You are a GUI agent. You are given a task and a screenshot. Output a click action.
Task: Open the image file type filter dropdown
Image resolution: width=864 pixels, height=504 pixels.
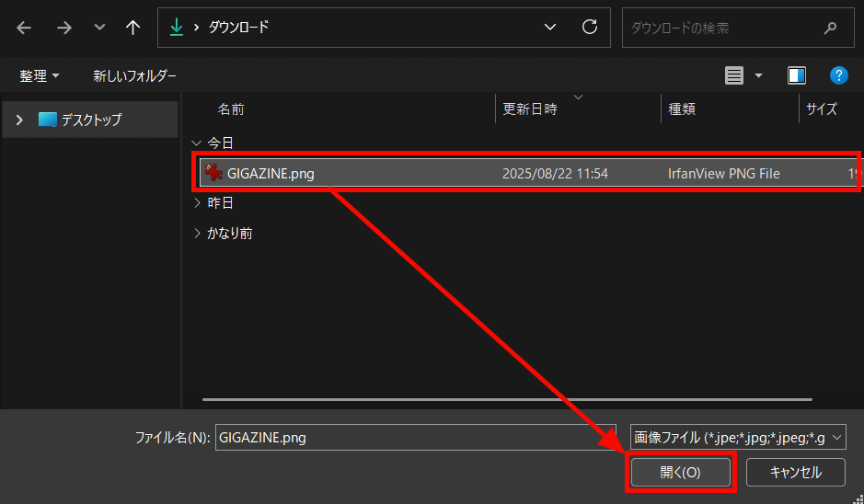click(x=737, y=438)
